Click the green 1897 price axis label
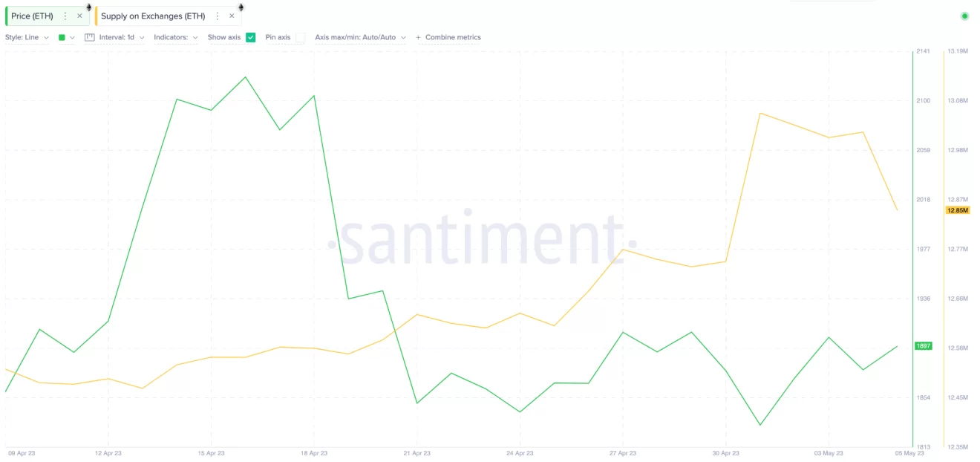 click(x=924, y=346)
